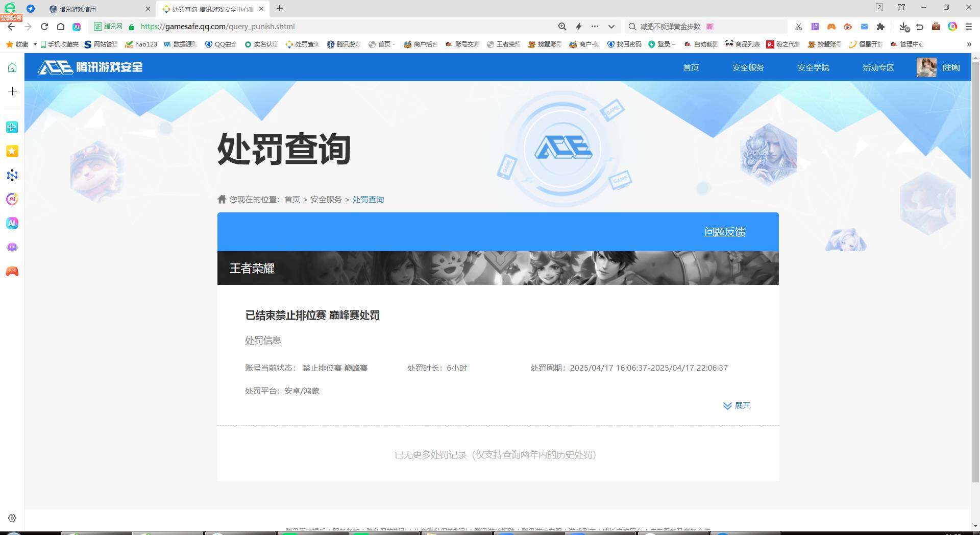This screenshot has width=980, height=535.
Task: Expand the address bar dropdown arrow
Action: click(611, 27)
